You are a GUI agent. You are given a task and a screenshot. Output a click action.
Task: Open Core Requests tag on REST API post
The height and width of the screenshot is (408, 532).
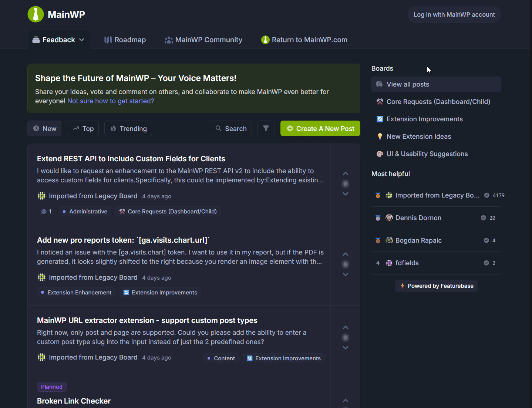click(x=168, y=212)
